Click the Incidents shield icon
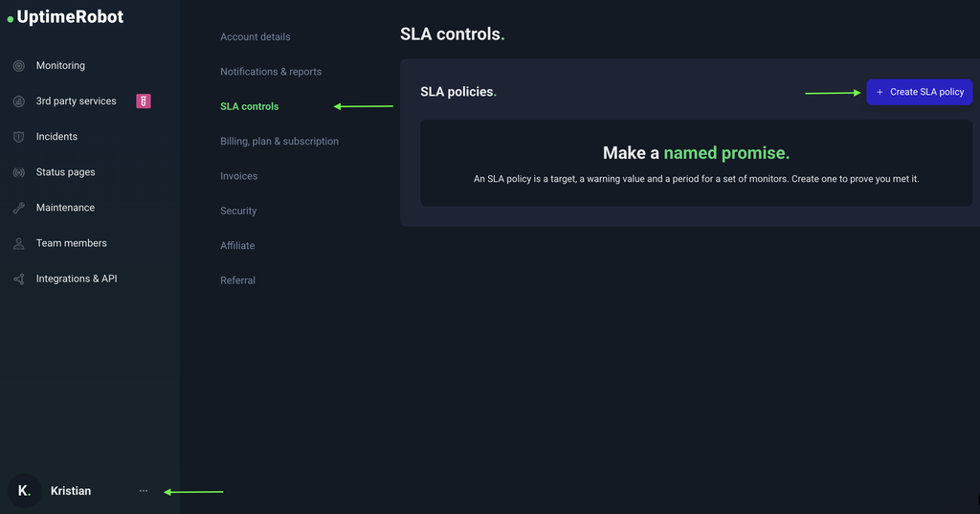The image size is (980, 514). [19, 137]
